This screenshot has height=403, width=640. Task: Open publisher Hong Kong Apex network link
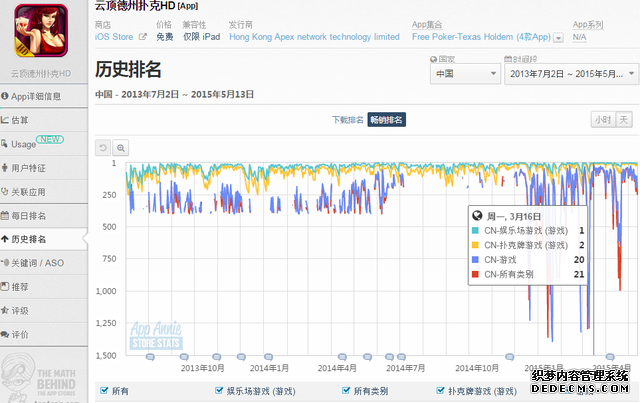pos(314,37)
